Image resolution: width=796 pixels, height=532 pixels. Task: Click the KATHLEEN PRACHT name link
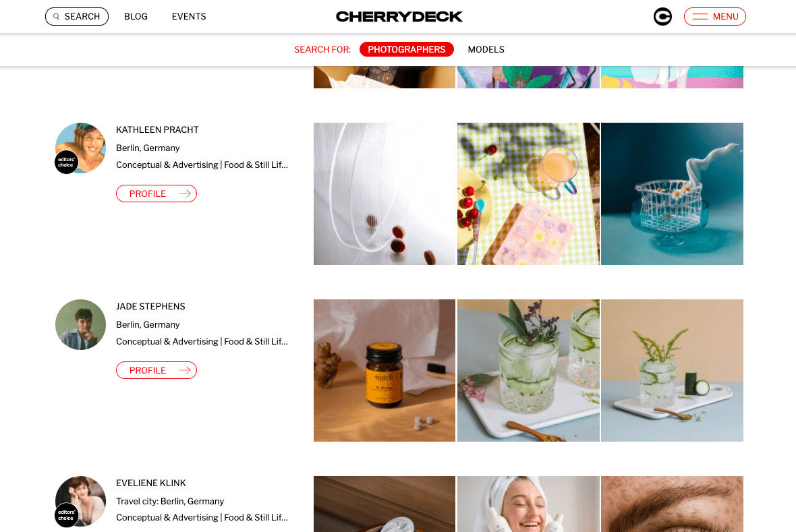point(157,130)
